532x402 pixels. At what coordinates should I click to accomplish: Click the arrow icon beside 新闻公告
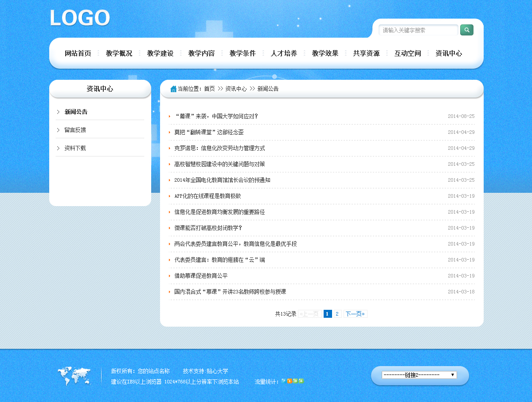(58, 112)
